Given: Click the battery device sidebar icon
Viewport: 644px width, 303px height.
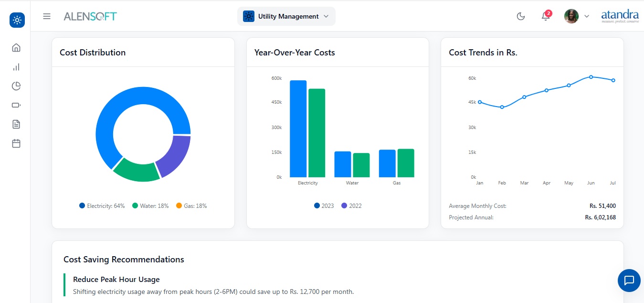Looking at the screenshot, I should click(16, 105).
